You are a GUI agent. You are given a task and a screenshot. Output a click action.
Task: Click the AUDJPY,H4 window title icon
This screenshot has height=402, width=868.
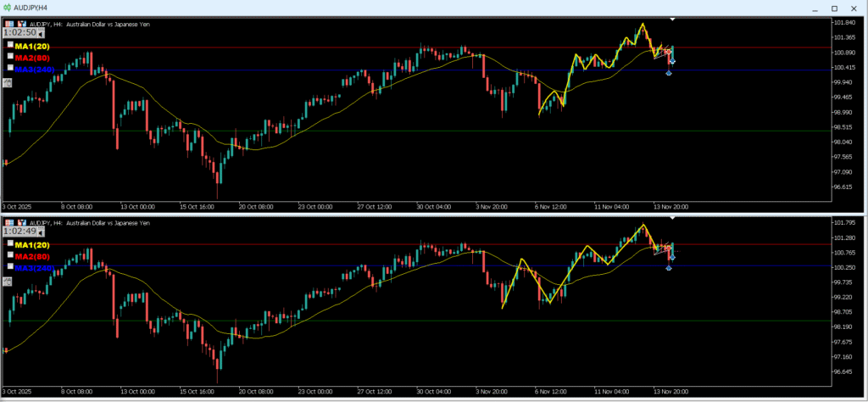pos(8,7)
